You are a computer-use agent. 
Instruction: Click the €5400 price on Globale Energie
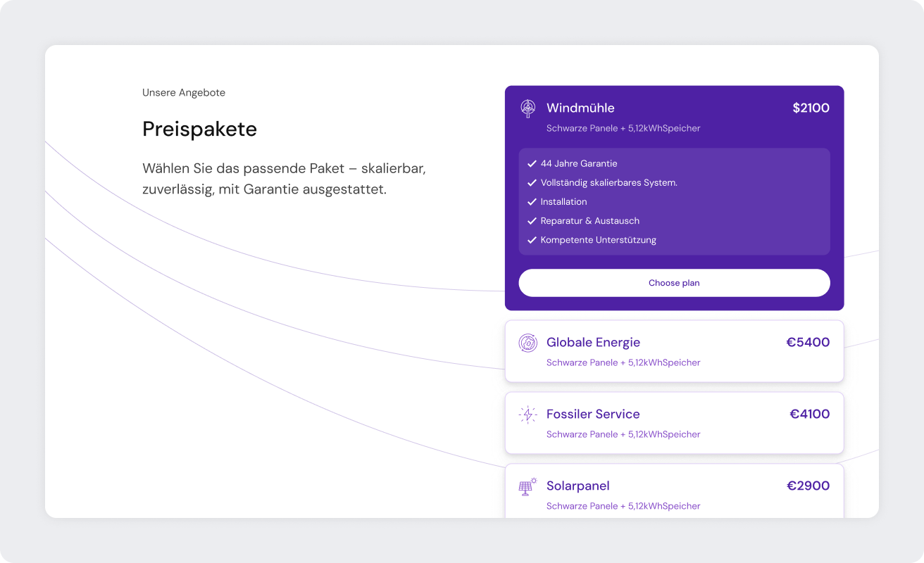[808, 343]
